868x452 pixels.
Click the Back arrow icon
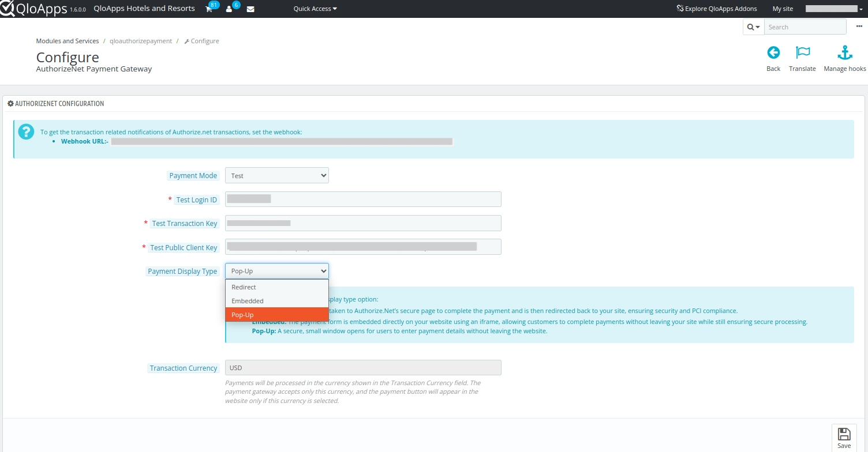pyautogui.click(x=773, y=52)
